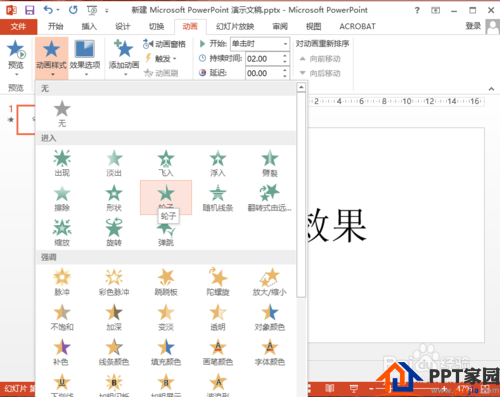This screenshot has height=397, width=500.
Task: Switch to the 切换 Transitions tab
Action: pyautogui.click(x=156, y=26)
